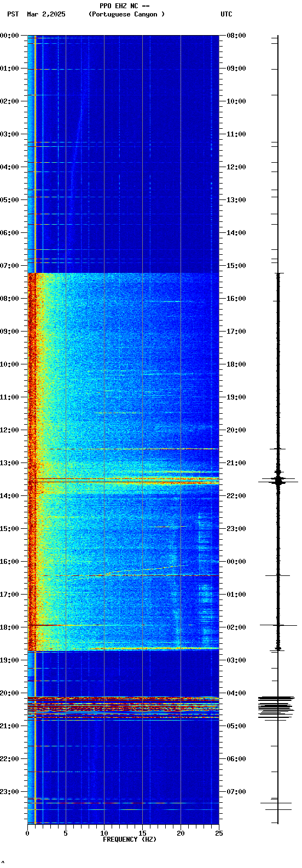Click the PST time label '09:00'
Image resolution: width=302 pixels, height=868 pixels.
9,332
